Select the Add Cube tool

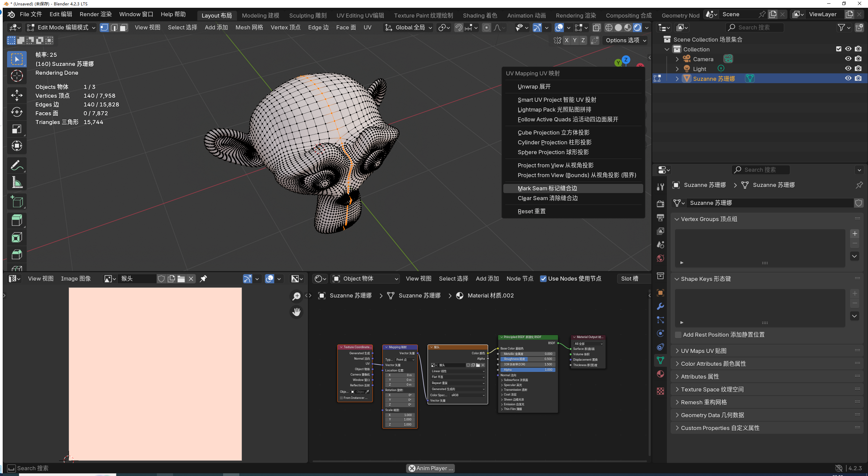(x=17, y=202)
